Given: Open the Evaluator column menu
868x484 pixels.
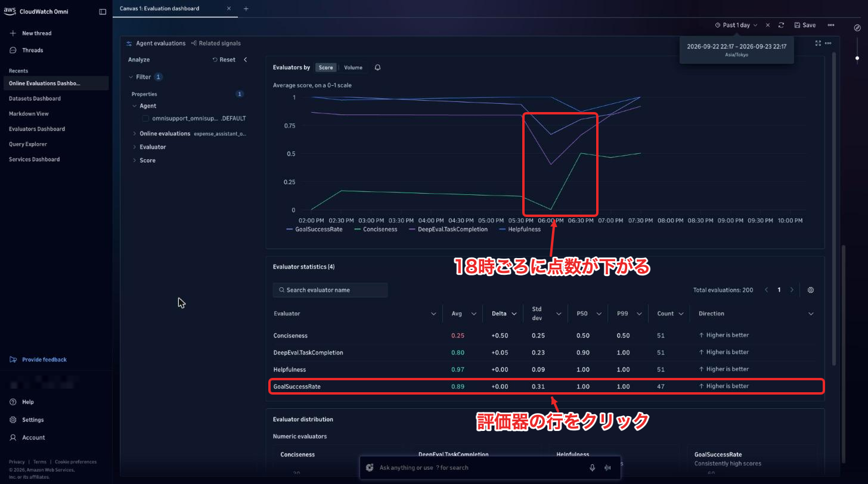Looking at the screenshot, I should (433, 314).
